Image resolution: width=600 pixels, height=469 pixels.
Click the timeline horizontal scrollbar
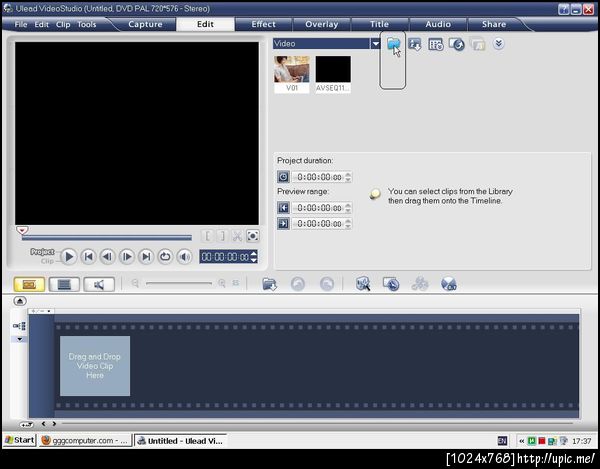317,423
